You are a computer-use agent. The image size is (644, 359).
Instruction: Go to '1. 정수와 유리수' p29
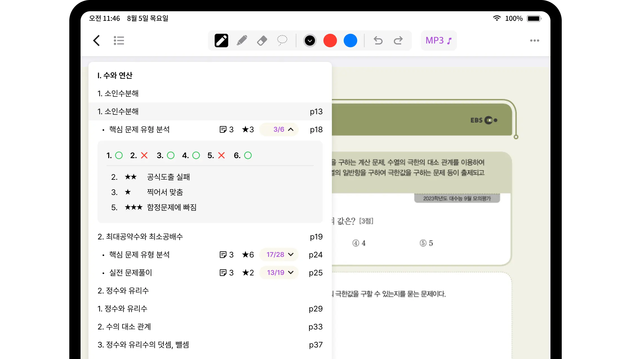(210, 309)
